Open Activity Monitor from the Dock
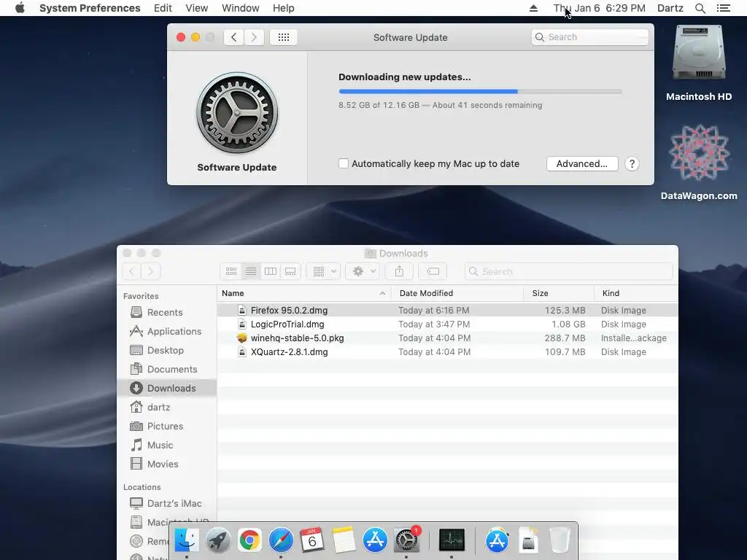 (452, 540)
